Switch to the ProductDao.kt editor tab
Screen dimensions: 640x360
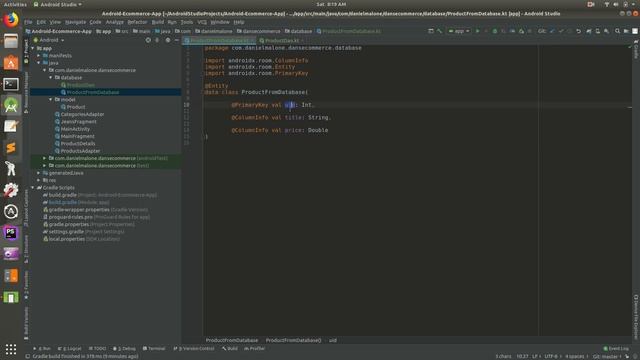[x=282, y=40]
